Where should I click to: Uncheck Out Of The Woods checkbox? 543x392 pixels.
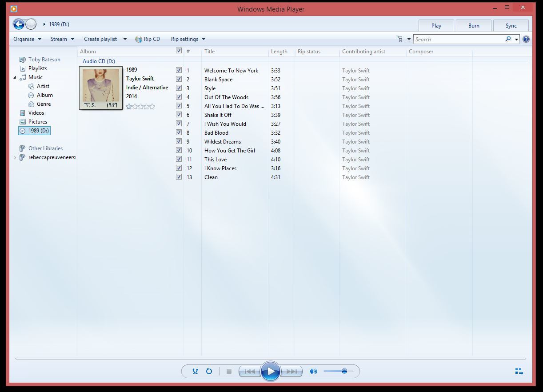point(179,97)
